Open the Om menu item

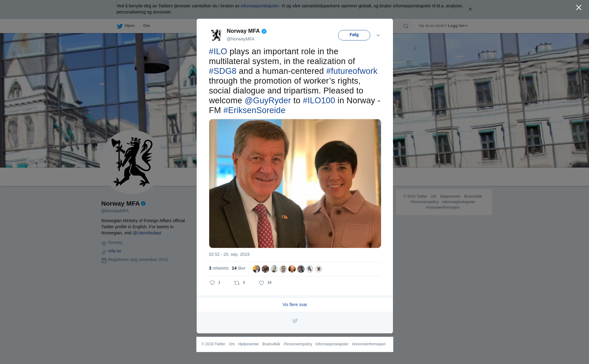pyautogui.click(x=146, y=26)
